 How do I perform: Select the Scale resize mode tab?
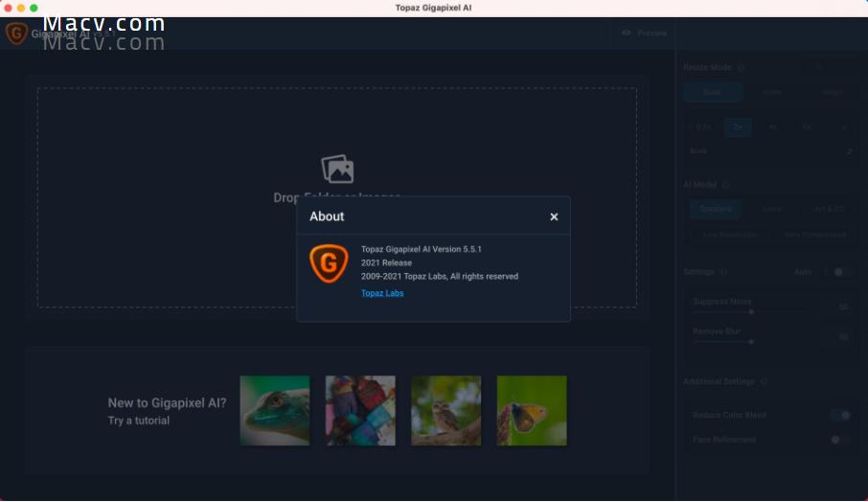tap(713, 92)
